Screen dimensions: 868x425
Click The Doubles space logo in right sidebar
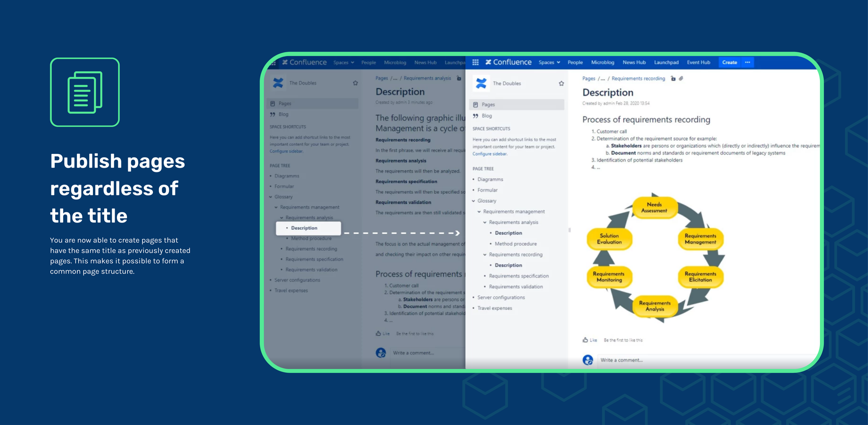tap(481, 84)
